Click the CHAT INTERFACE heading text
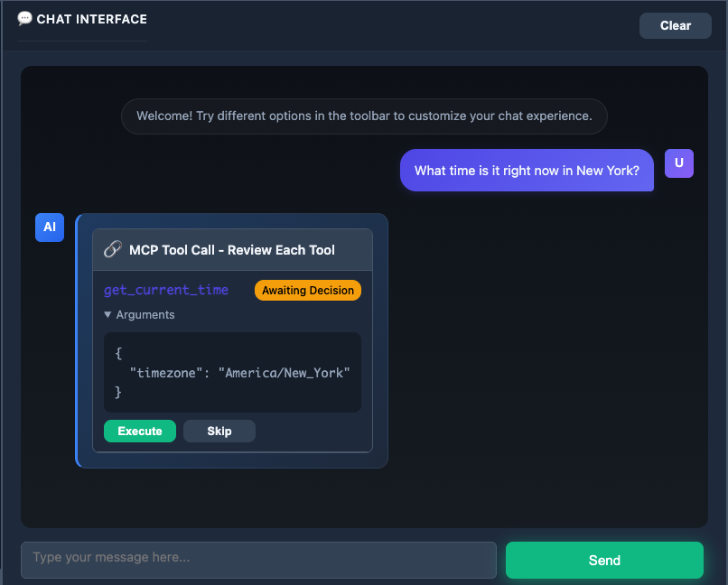 [x=91, y=19]
